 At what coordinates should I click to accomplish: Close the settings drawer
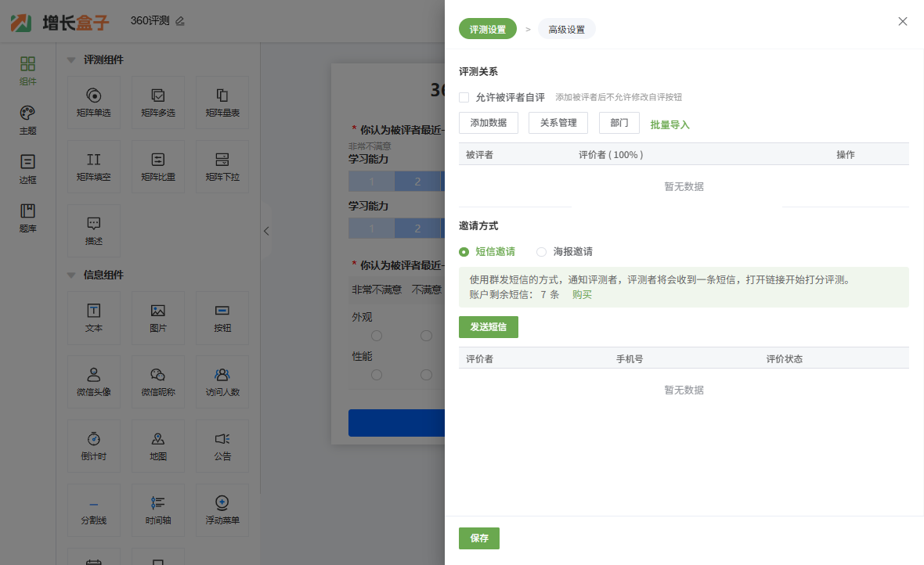(x=902, y=21)
